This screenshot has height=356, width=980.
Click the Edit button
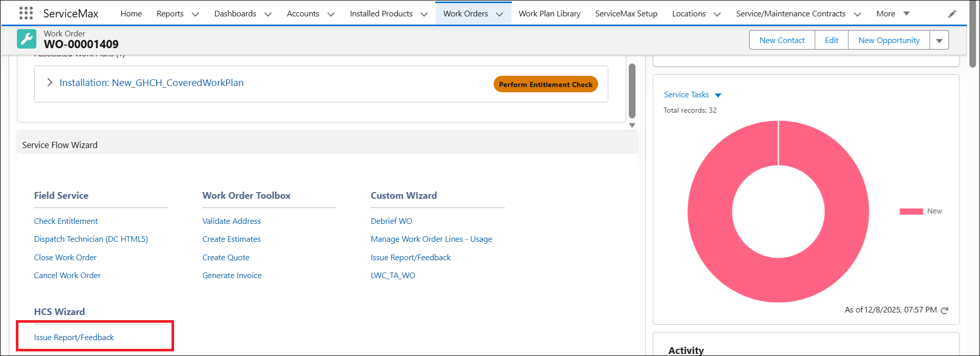832,40
